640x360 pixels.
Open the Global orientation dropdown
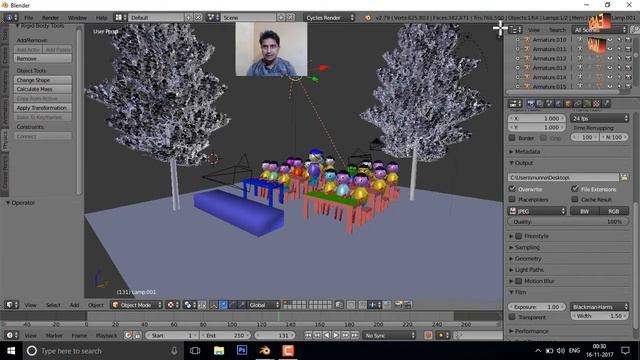coord(263,305)
